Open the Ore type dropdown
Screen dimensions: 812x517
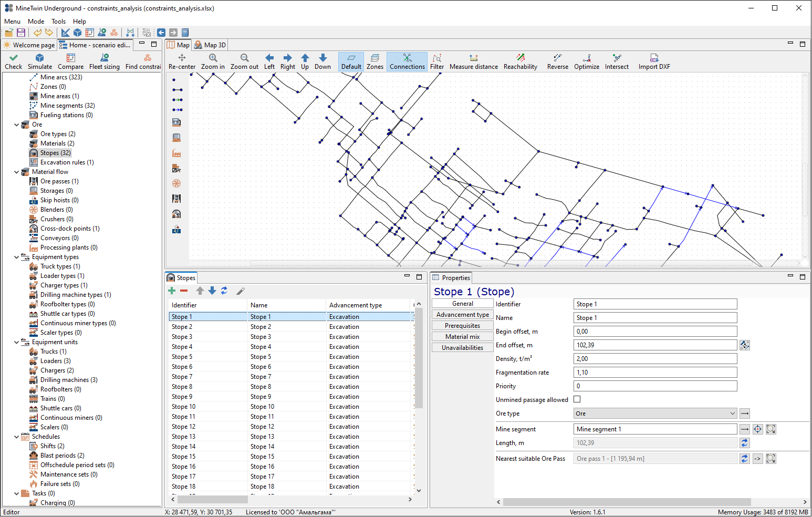coord(655,413)
